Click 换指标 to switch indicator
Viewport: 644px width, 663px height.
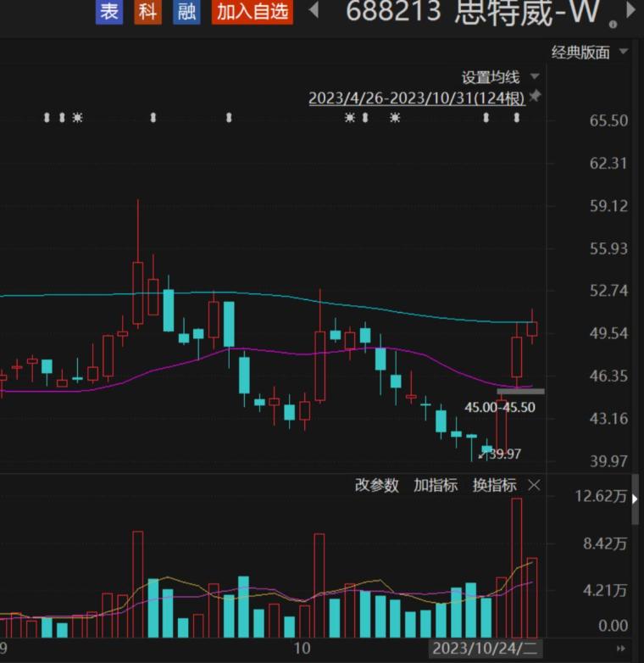click(x=494, y=485)
